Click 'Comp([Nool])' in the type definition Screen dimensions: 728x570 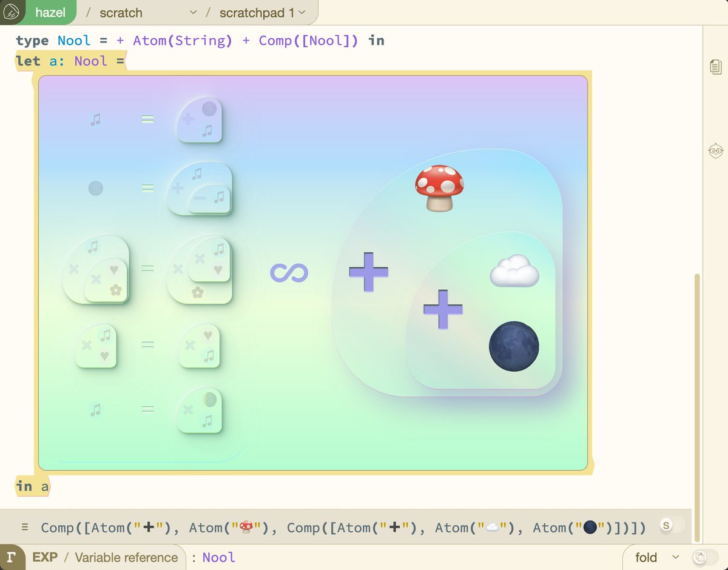coord(309,41)
